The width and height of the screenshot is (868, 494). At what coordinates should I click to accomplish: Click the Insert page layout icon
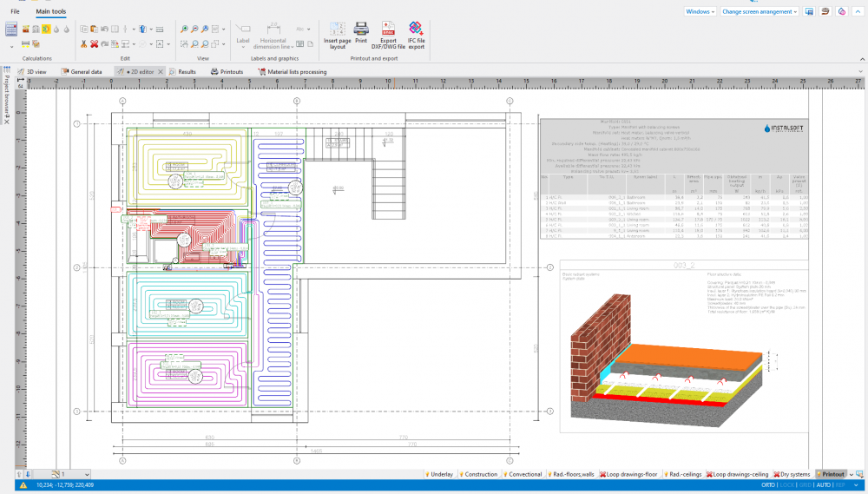click(338, 29)
